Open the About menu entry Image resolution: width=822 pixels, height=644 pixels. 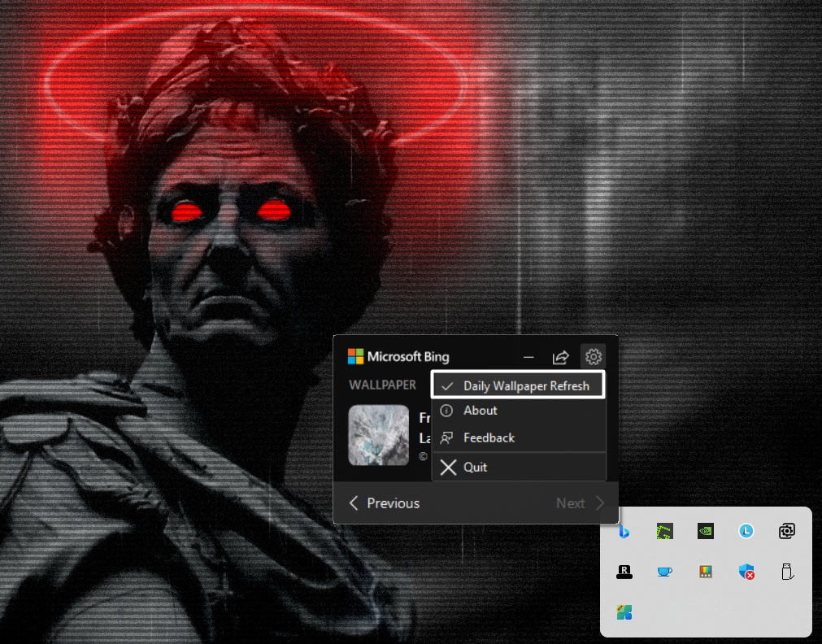[x=480, y=411]
